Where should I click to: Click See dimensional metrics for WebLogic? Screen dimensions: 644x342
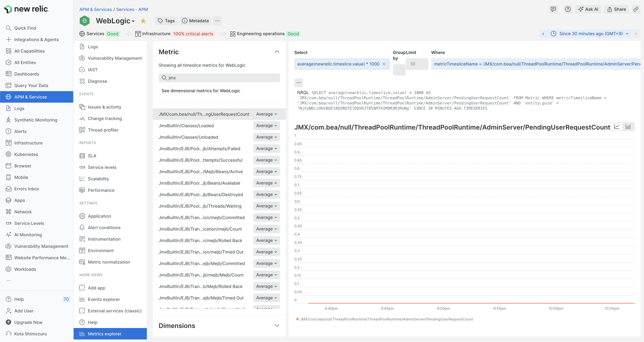(x=201, y=91)
